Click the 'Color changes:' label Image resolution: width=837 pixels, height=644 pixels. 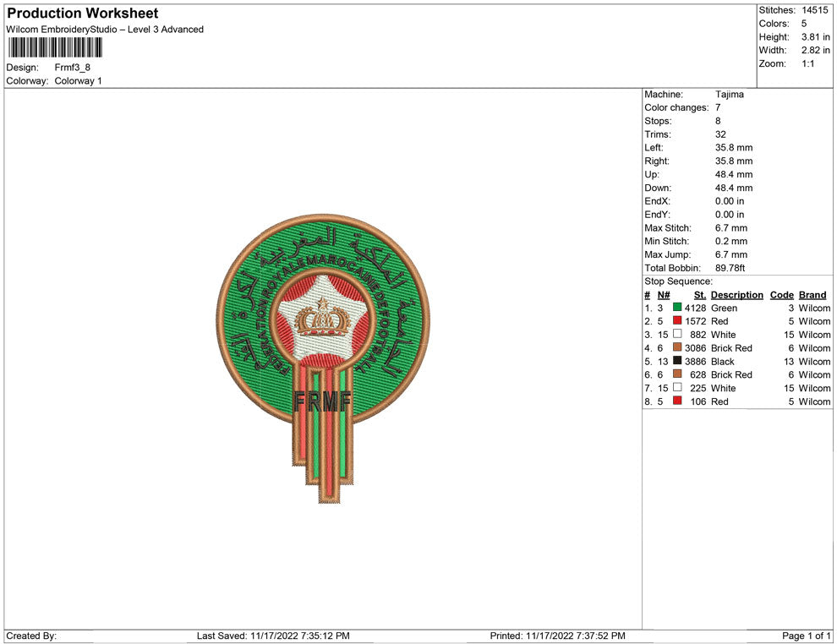[676, 107]
